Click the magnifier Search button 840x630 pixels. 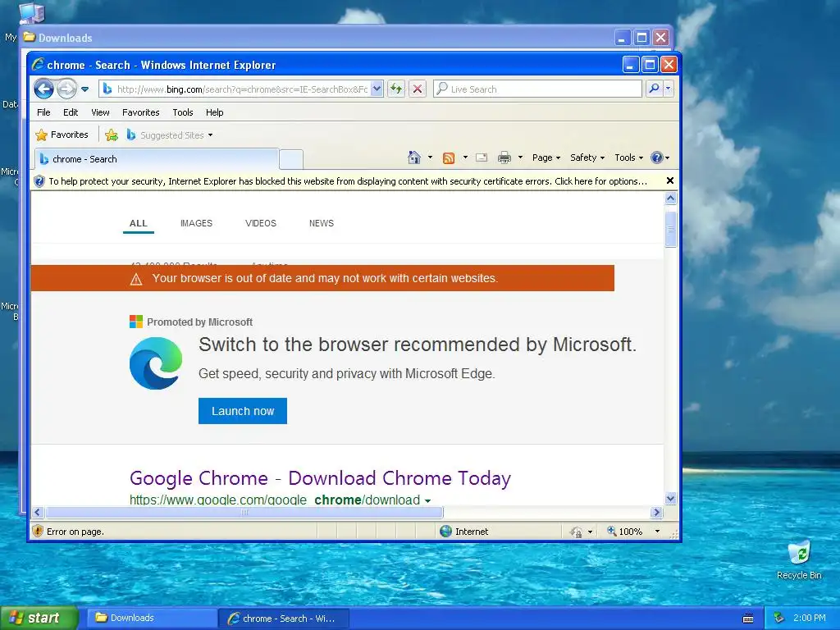654,89
